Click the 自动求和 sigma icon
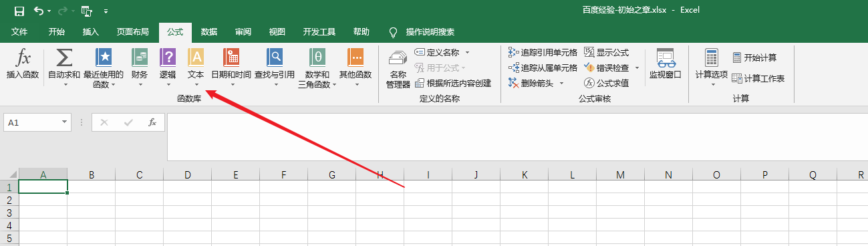The width and height of the screenshot is (868, 246). 64,57
